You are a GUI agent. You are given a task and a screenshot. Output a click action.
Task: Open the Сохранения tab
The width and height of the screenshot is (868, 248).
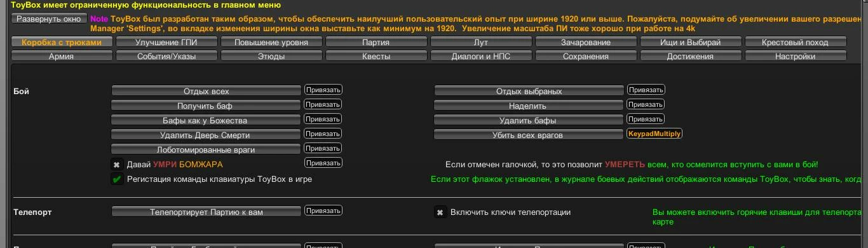coord(586,56)
